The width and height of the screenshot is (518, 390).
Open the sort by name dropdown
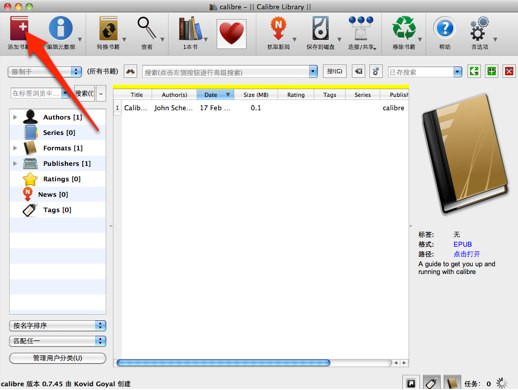(58, 326)
